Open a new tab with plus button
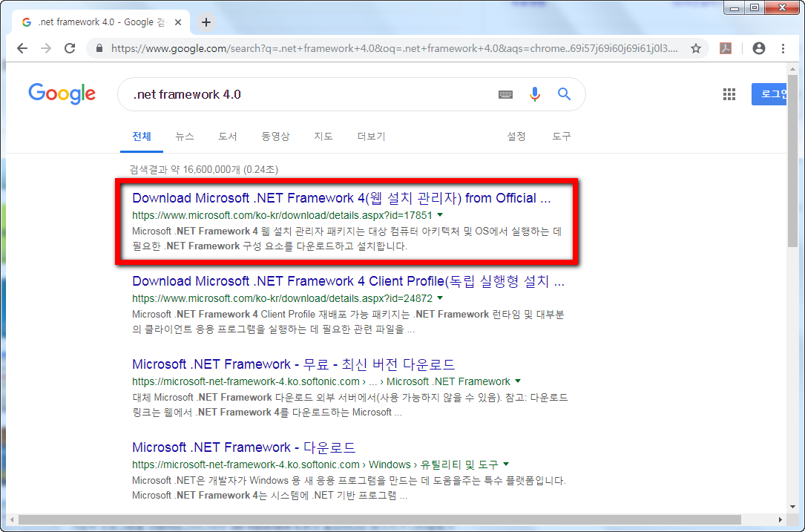The width and height of the screenshot is (805, 532). coord(206,22)
